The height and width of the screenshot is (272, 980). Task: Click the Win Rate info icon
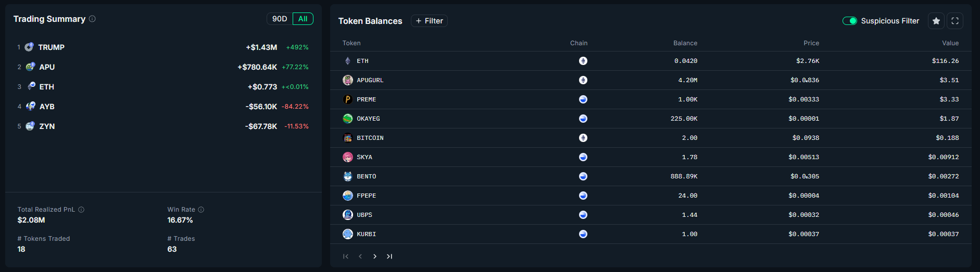coord(201,210)
